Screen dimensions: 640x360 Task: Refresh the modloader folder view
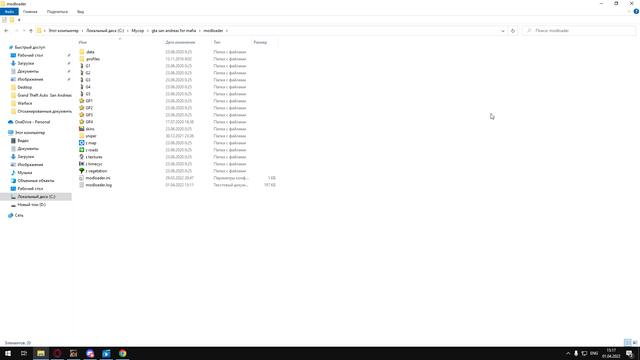coord(513,31)
